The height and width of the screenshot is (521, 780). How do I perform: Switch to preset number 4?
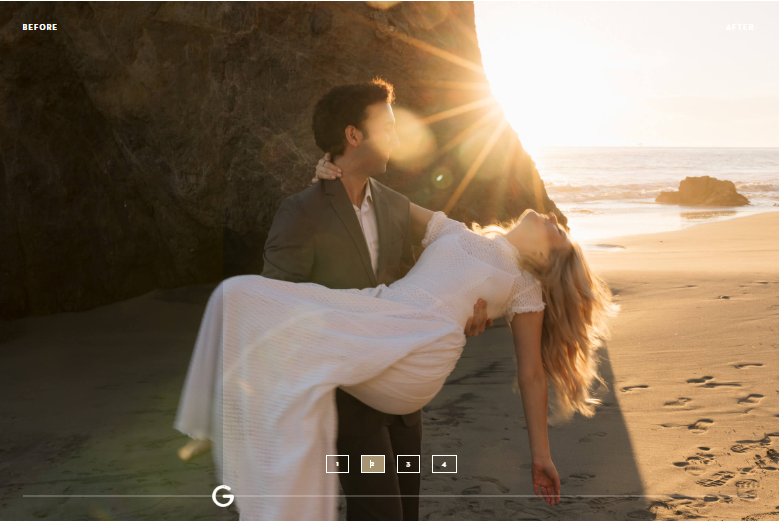tap(444, 464)
